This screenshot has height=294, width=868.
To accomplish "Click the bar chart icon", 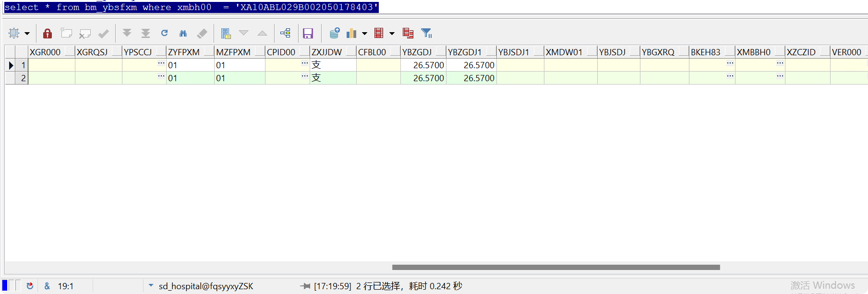I will (x=351, y=33).
